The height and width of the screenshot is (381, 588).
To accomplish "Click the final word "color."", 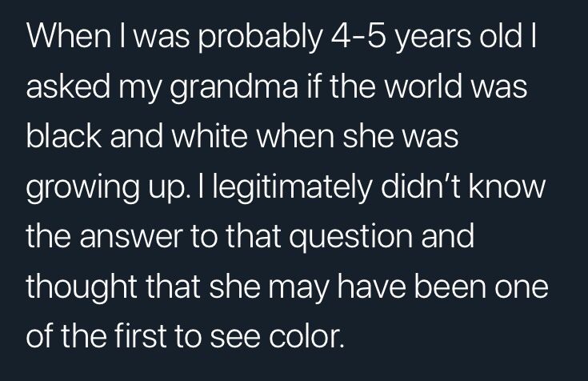I will coord(306,335).
